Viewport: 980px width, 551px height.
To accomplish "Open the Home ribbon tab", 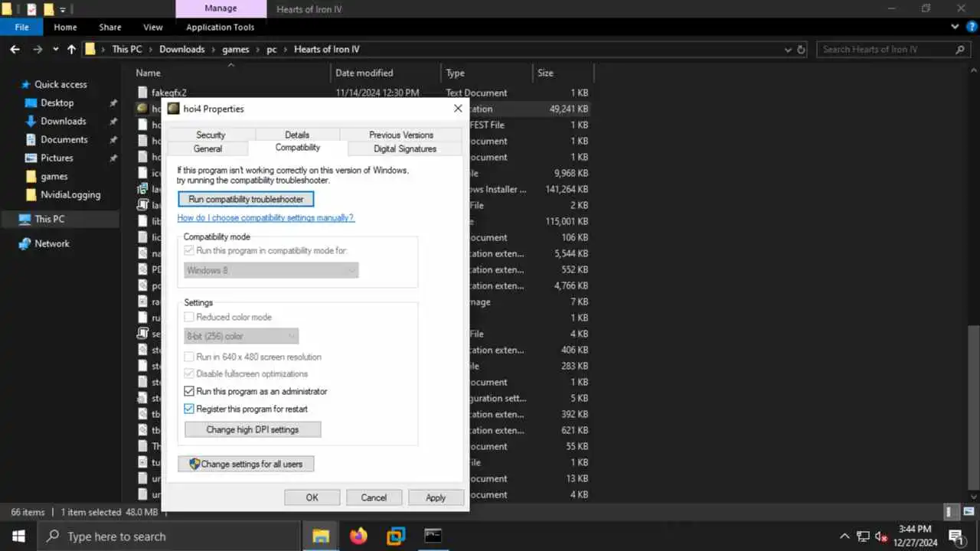I will tap(65, 27).
